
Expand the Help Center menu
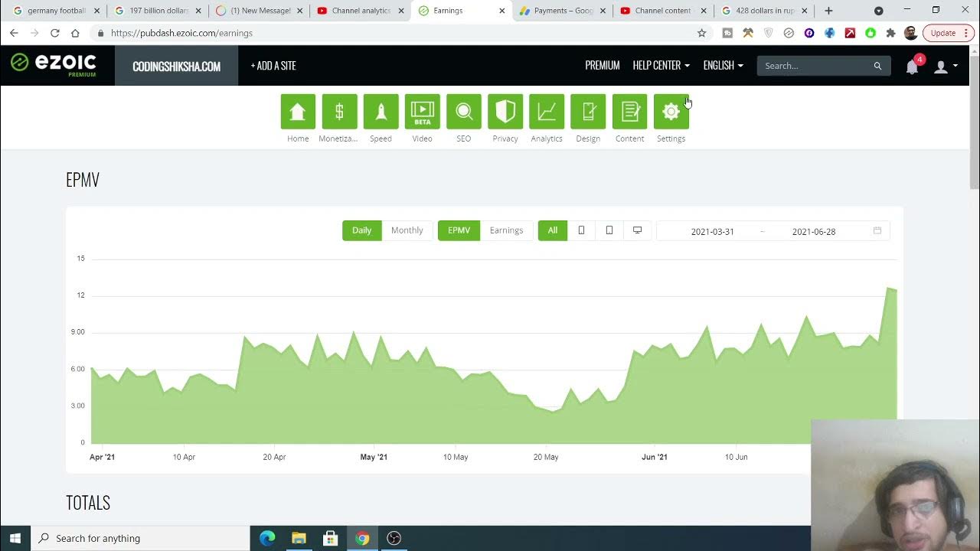661,66
